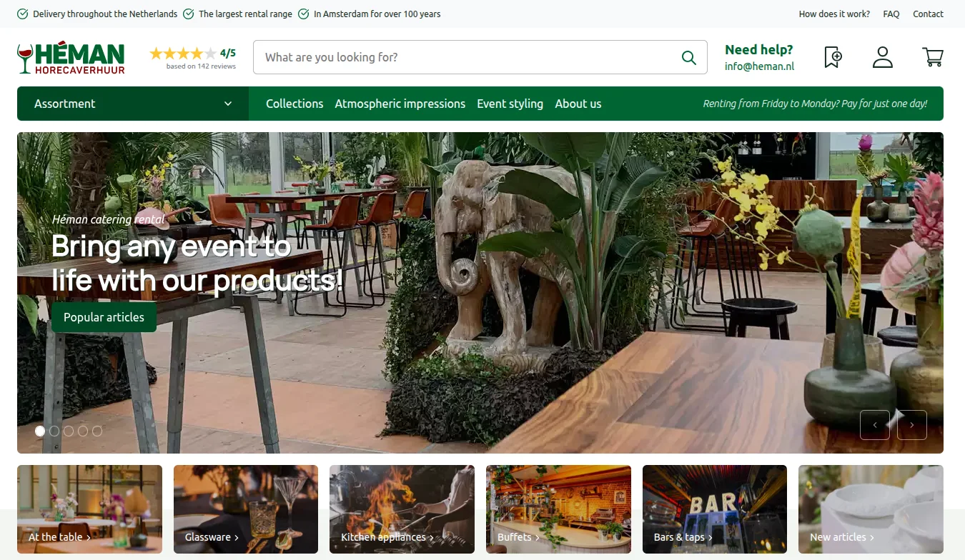Open the Kitchen appliances category tile

(402, 509)
